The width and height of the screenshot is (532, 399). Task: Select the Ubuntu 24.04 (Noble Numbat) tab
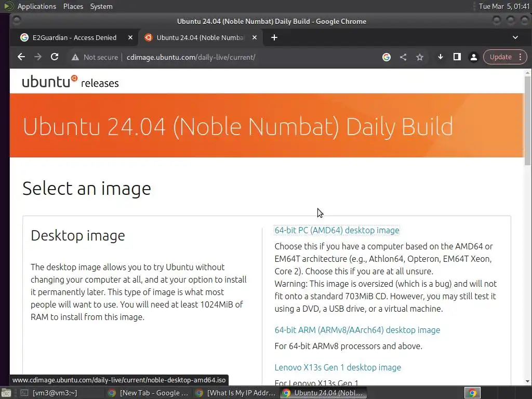(x=200, y=37)
